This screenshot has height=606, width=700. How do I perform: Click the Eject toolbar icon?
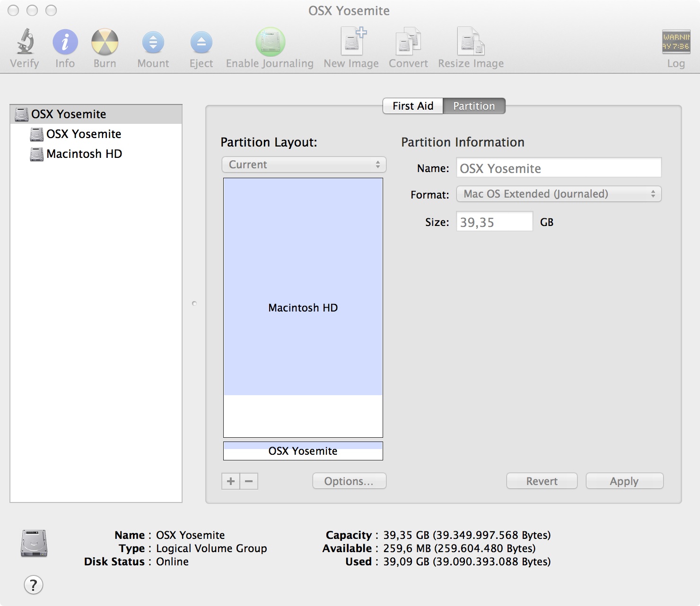click(x=201, y=43)
